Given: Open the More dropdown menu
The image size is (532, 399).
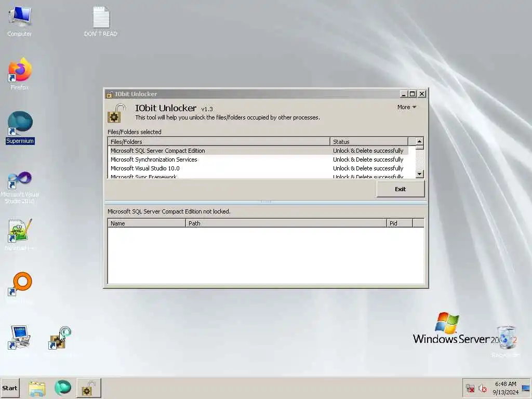Looking at the screenshot, I should click(406, 107).
